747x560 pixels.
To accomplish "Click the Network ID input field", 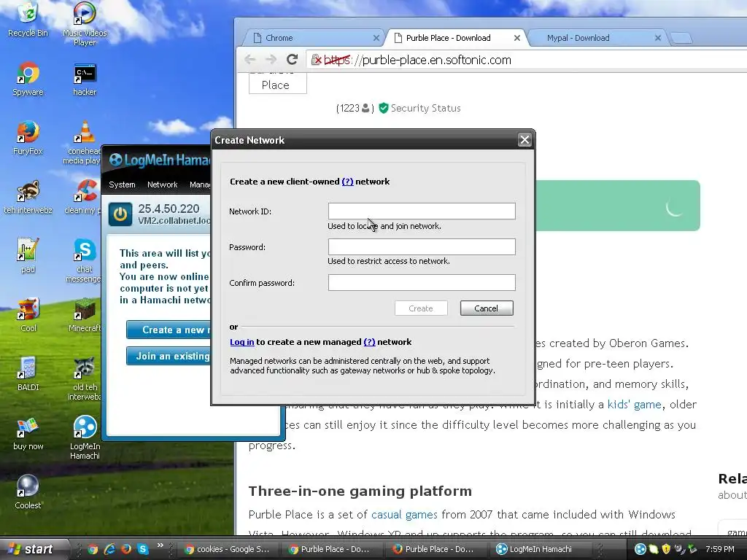I will (x=422, y=211).
